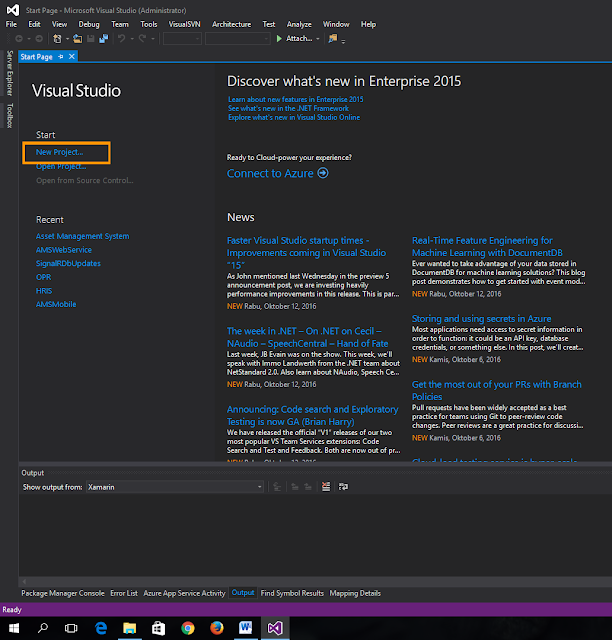
Task: Open Windows Start menu
Action: click(14, 628)
